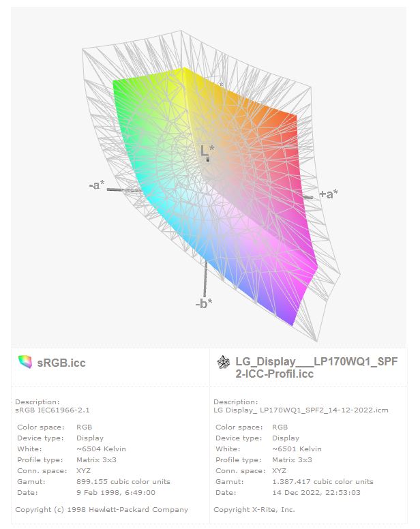
Task: Click Copyright X-Rite, Inc. text
Action: tap(254, 510)
